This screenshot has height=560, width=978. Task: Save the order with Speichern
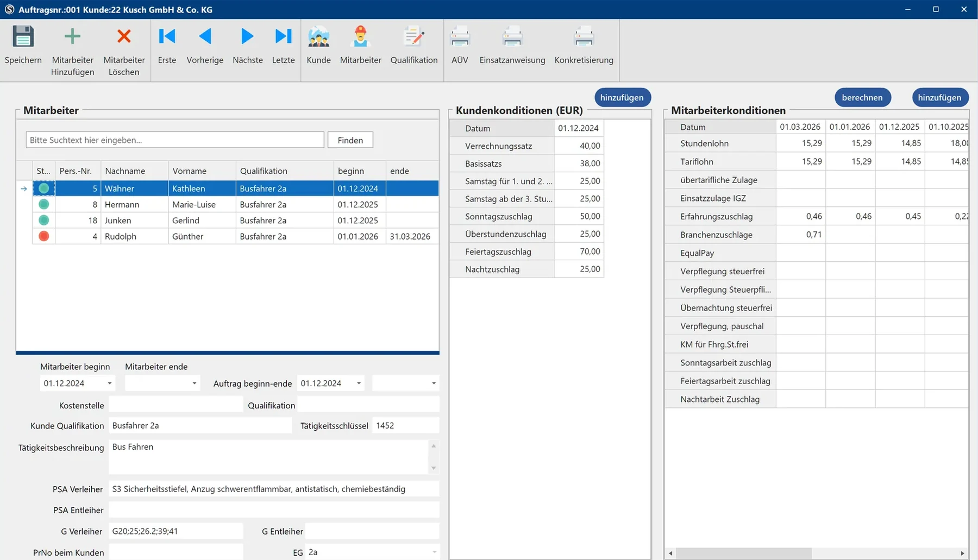(23, 46)
